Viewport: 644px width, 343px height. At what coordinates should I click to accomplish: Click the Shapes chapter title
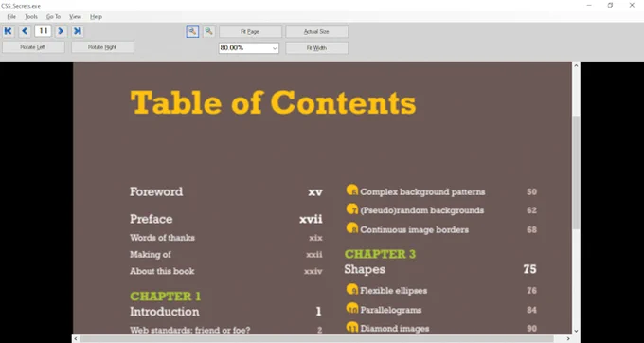pyautogui.click(x=365, y=269)
